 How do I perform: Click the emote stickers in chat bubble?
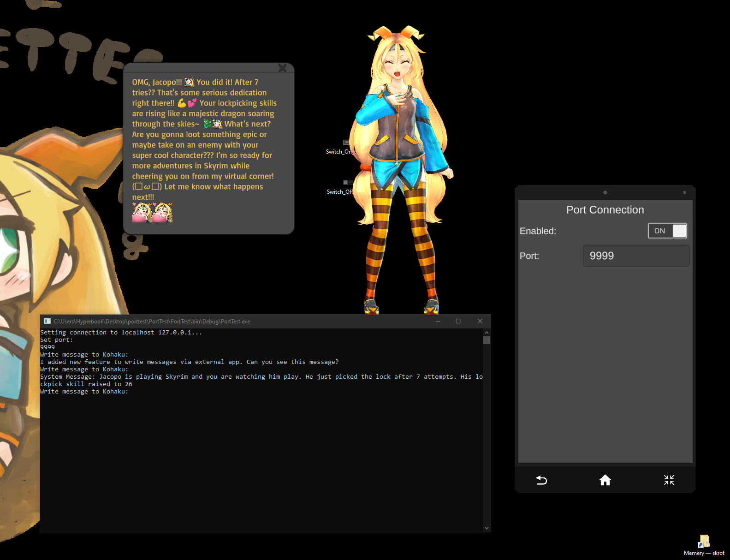coord(152,213)
